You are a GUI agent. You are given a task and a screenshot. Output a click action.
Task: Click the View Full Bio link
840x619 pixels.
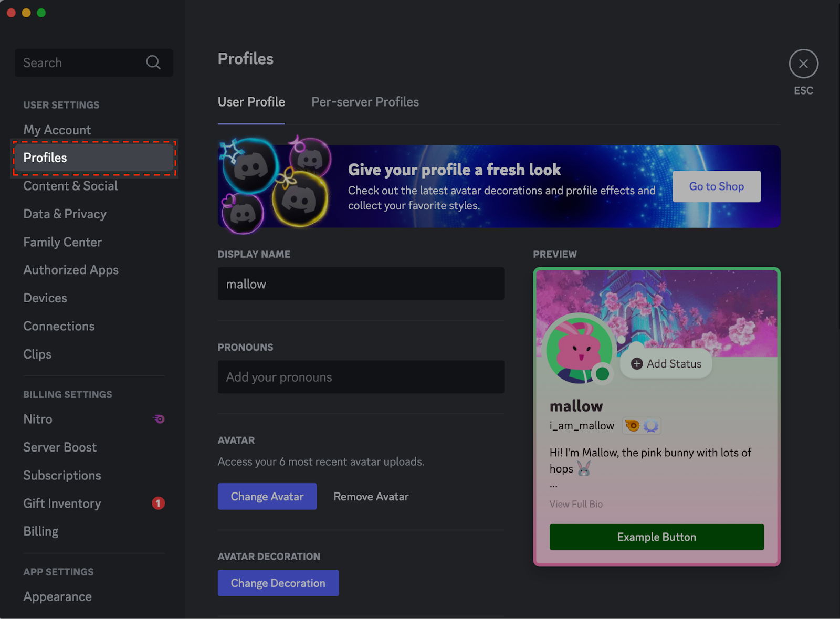tap(576, 504)
